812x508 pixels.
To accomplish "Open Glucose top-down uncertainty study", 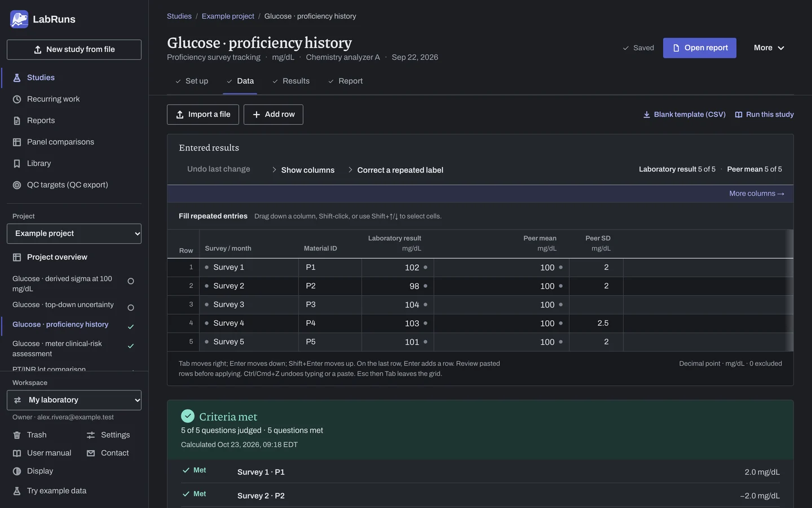I will coord(74,305).
